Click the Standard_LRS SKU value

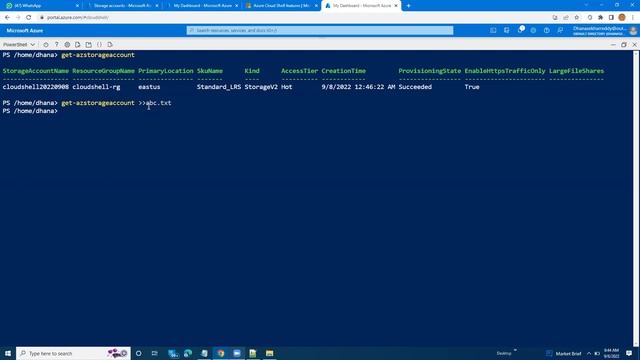pyautogui.click(x=219, y=87)
